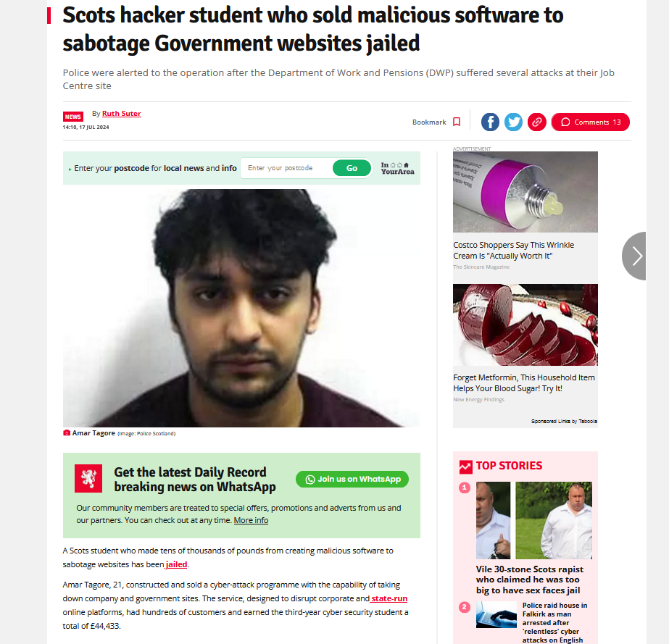Open the wrinkle cream ad image
Image resolution: width=669 pixels, height=644 pixels.
pos(525,192)
